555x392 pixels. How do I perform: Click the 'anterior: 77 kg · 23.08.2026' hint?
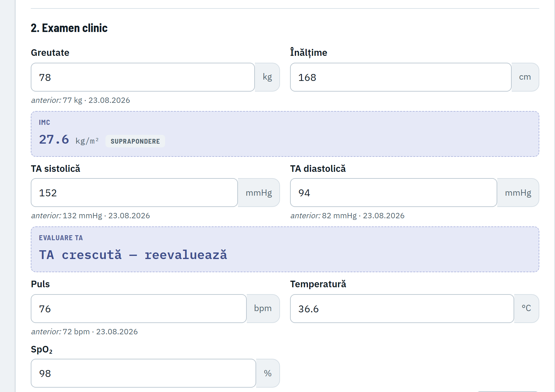(x=81, y=100)
